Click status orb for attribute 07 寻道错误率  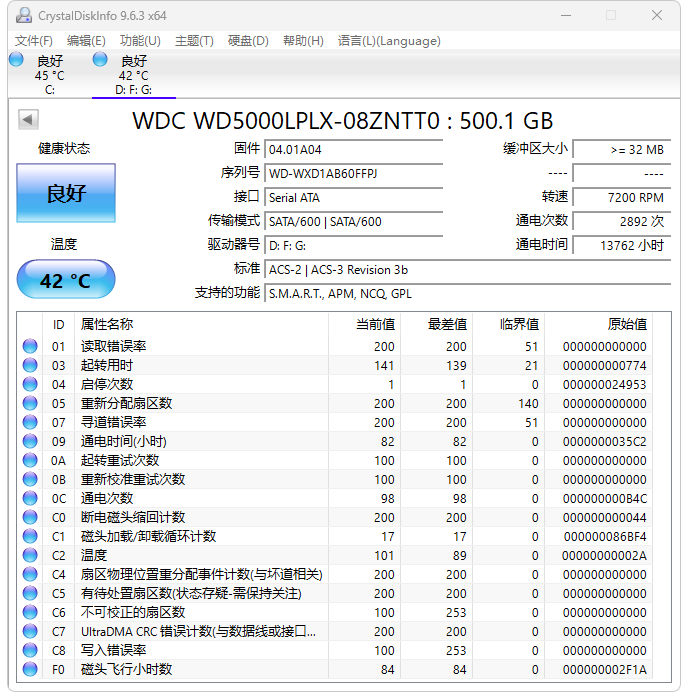tap(30, 423)
